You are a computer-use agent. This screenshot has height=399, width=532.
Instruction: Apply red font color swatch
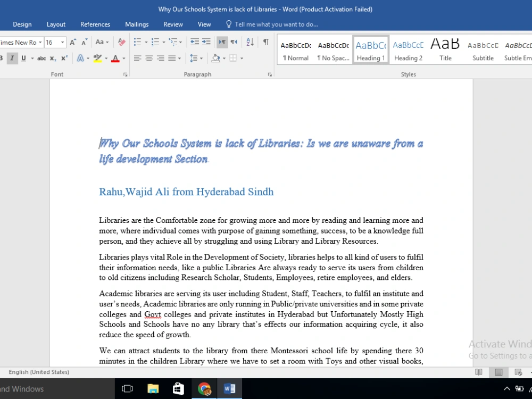(115, 59)
